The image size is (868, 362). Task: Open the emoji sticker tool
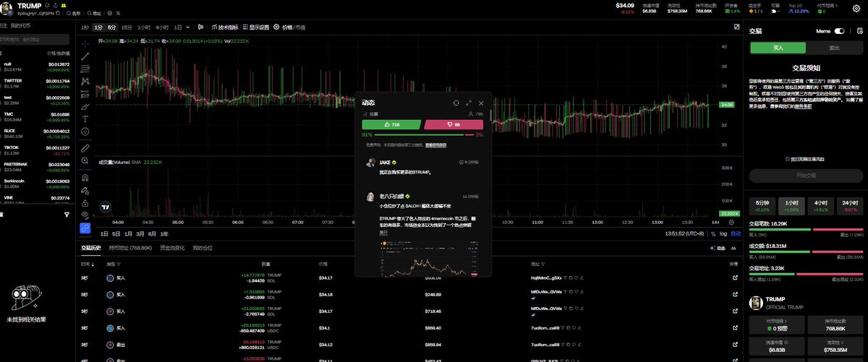coord(85,132)
